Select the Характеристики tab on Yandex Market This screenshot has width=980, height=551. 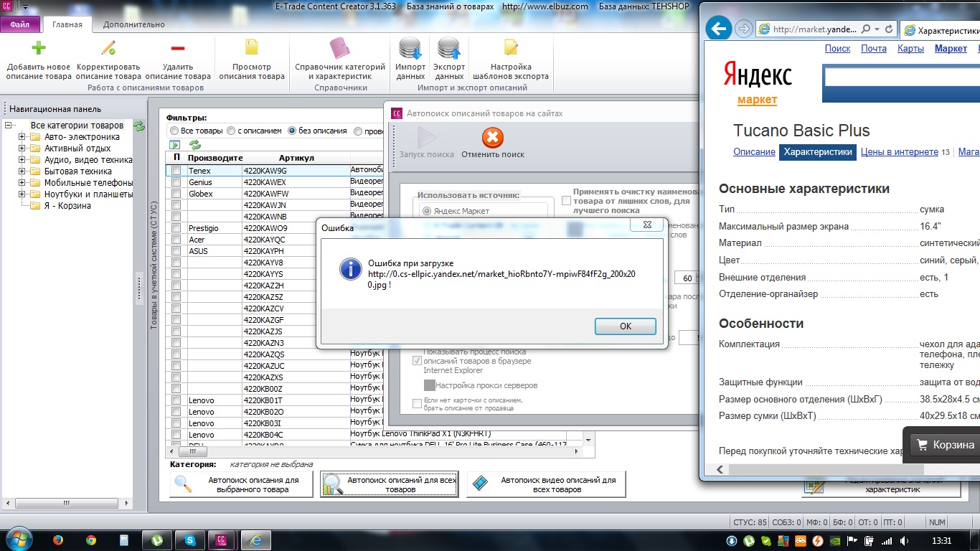pos(818,152)
